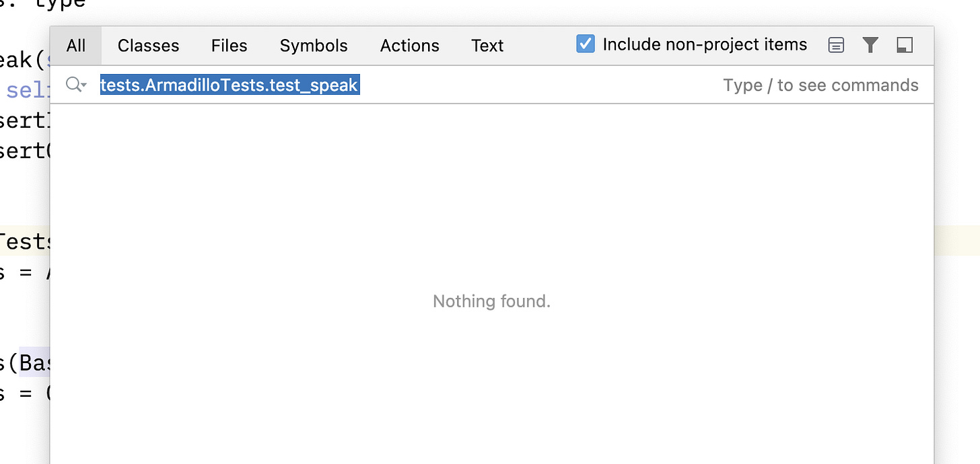
Task: Select the All tab
Action: click(x=75, y=45)
